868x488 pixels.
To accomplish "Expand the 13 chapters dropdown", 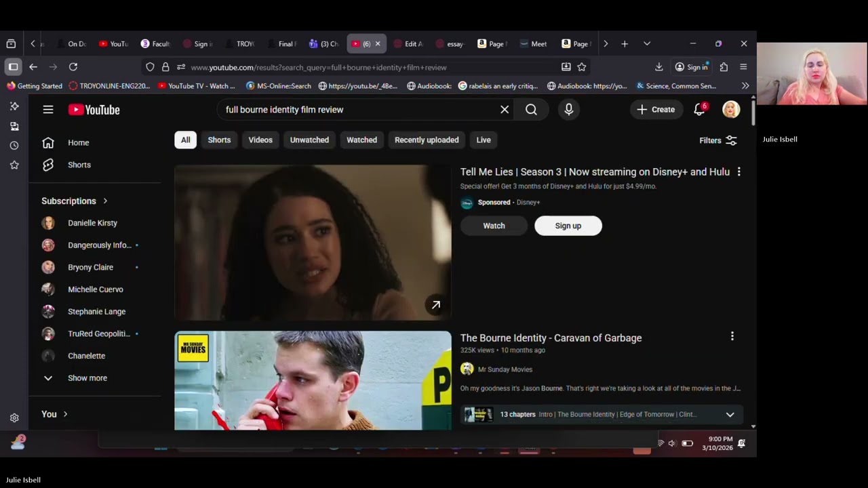I will coord(730,415).
